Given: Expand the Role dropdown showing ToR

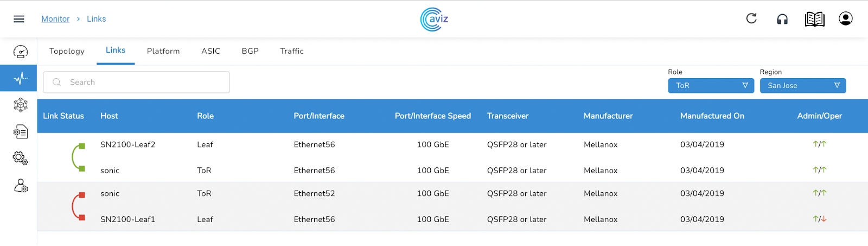Looking at the screenshot, I should click(x=711, y=85).
